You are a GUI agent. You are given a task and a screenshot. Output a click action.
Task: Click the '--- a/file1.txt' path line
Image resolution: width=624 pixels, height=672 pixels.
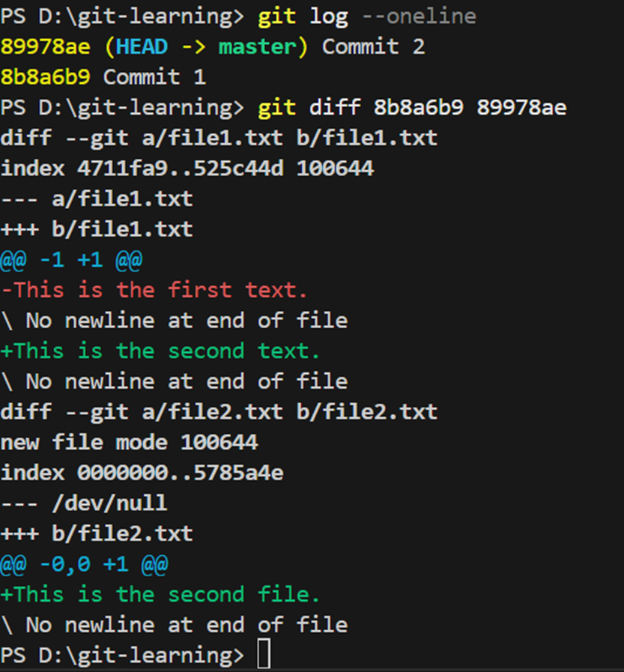pyautogui.click(x=97, y=199)
